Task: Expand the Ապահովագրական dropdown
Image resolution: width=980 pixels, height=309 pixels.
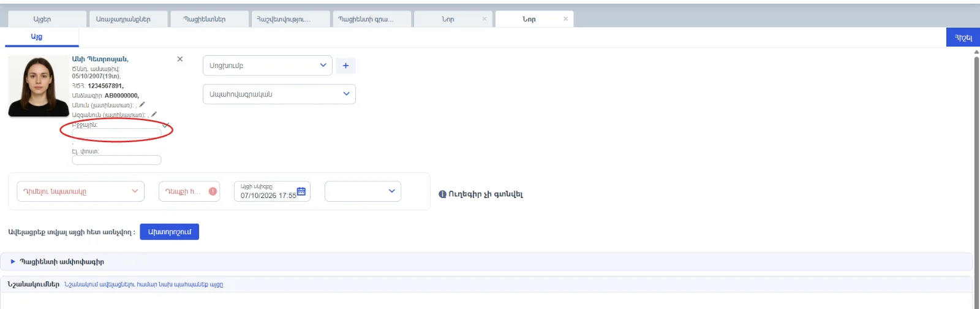Action: (279, 94)
